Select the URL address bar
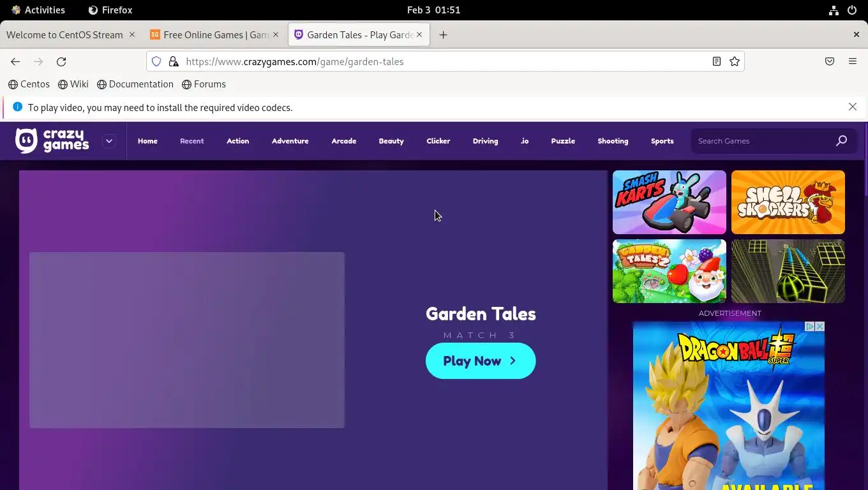 (444, 62)
